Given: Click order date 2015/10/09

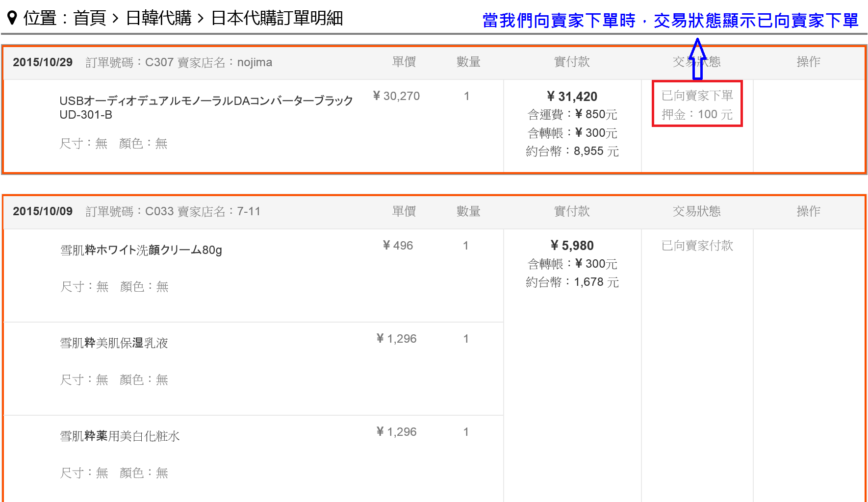Looking at the screenshot, I should tap(43, 211).
